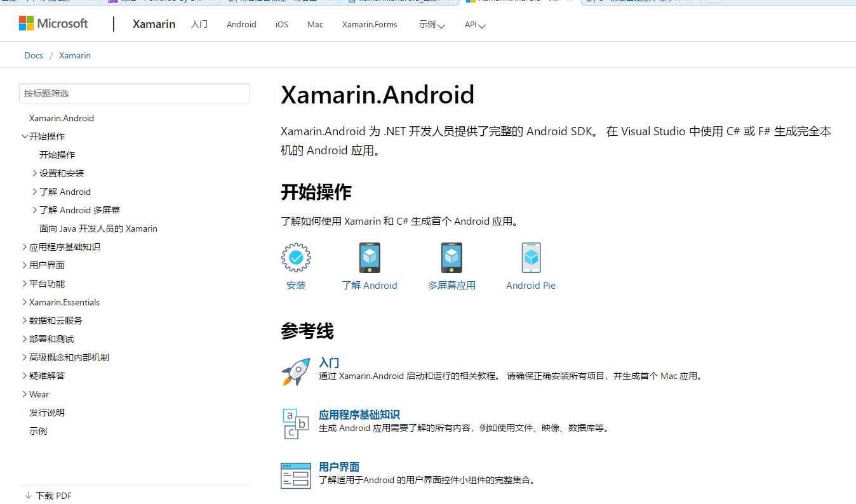Screen dimensions: 856x504
Task: Expand the Wear sidebar node
Action: tap(25, 394)
